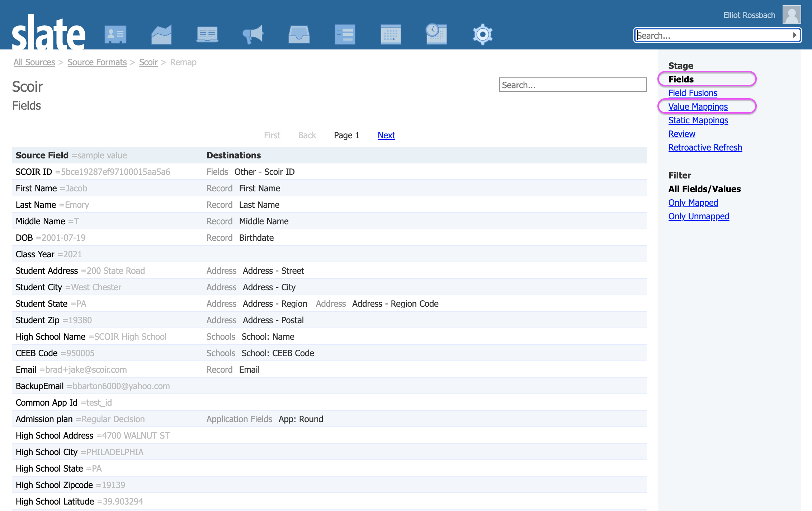This screenshot has width=812, height=511.
Task: Open the High School State field
Action: (x=49, y=468)
